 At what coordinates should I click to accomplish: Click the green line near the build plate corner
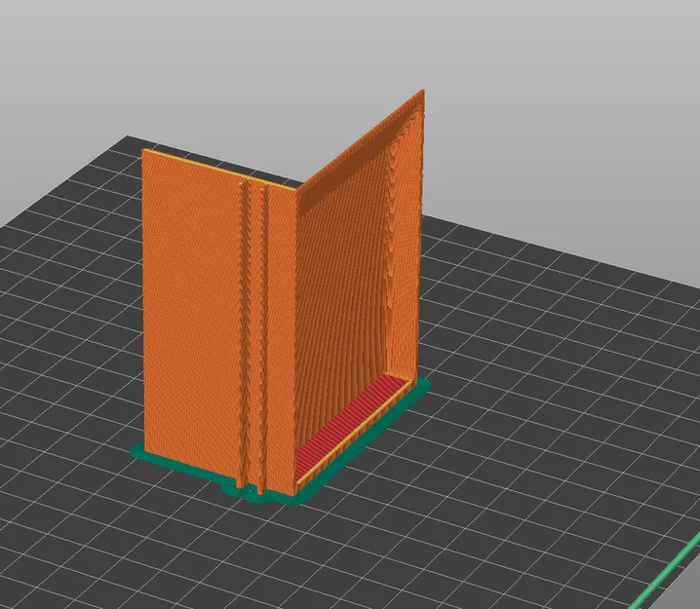pyautogui.click(x=667, y=572)
